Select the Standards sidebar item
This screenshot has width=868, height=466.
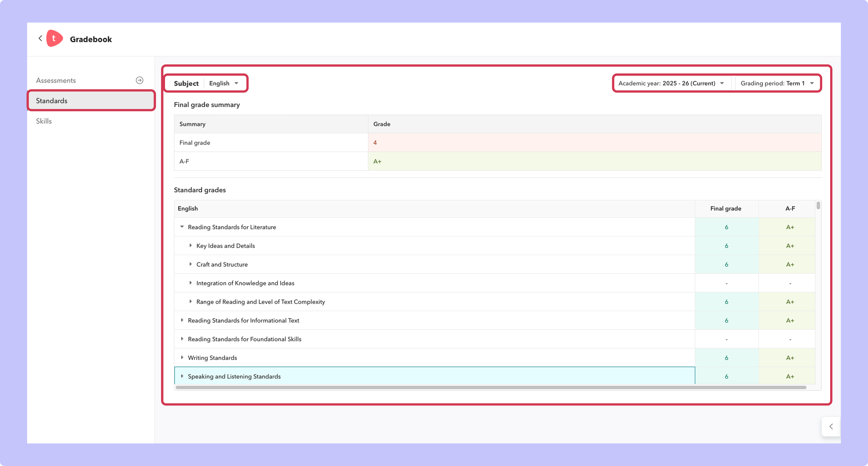(91, 100)
